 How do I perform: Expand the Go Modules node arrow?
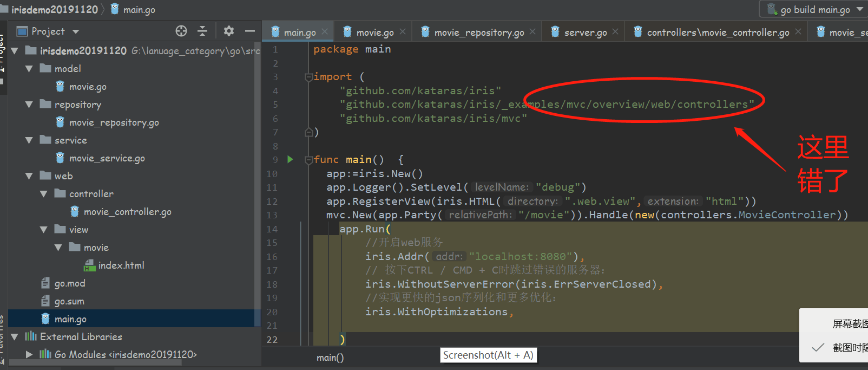[x=29, y=354]
